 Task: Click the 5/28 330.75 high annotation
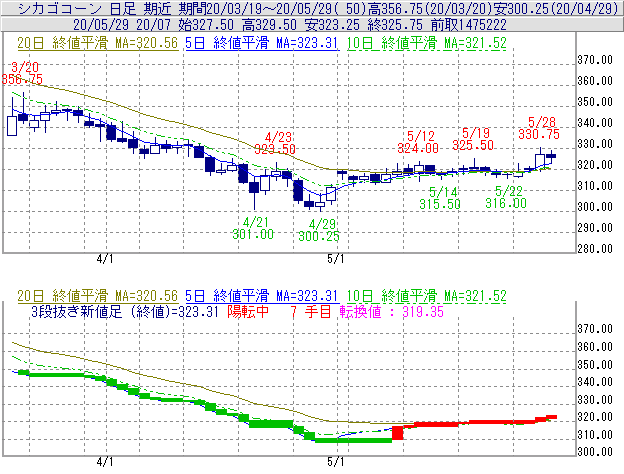click(539, 128)
